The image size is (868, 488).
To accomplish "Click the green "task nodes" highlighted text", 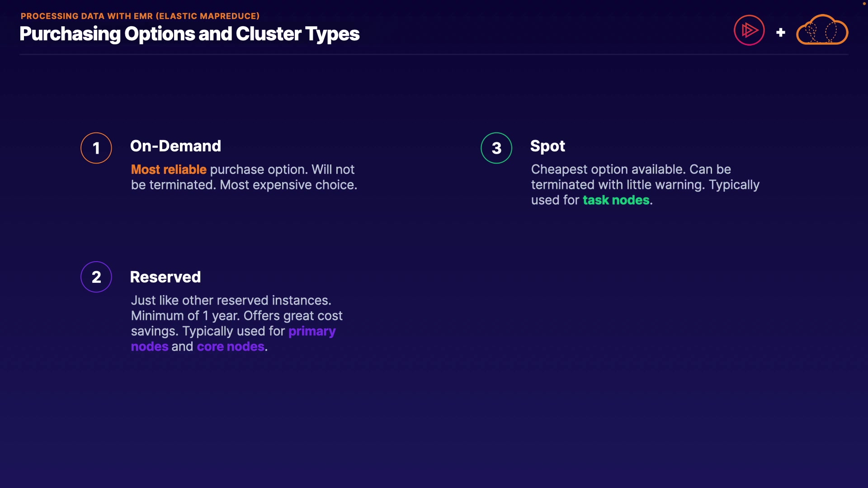I will click(x=616, y=200).
